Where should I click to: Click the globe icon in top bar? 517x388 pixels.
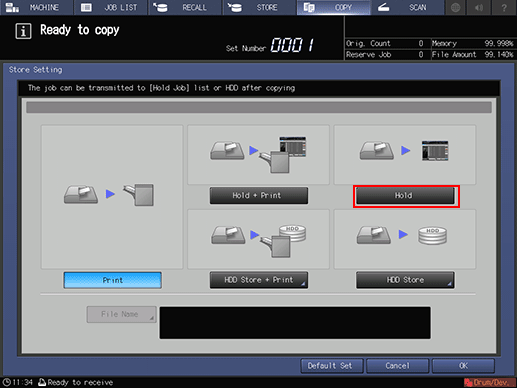click(x=456, y=7)
